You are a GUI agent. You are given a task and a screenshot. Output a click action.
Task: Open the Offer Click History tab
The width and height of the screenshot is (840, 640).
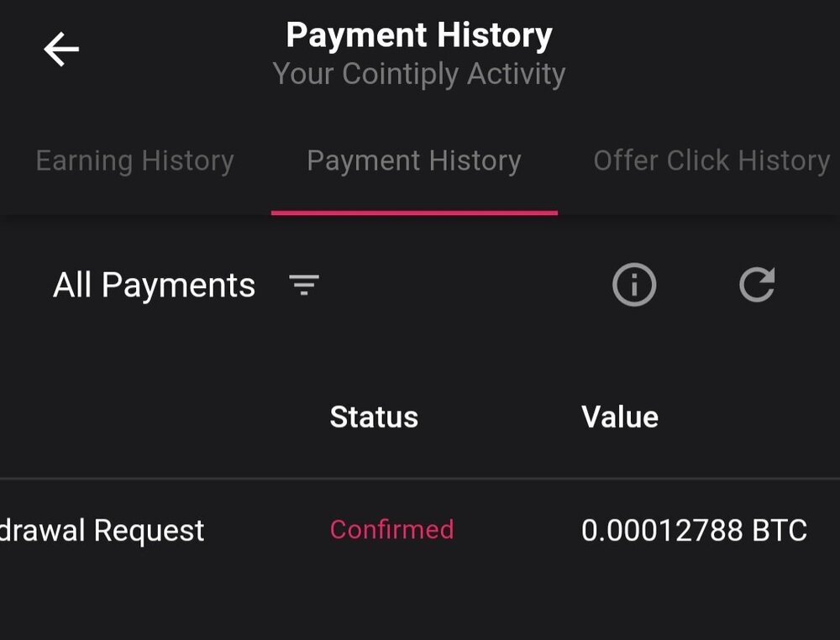click(711, 160)
